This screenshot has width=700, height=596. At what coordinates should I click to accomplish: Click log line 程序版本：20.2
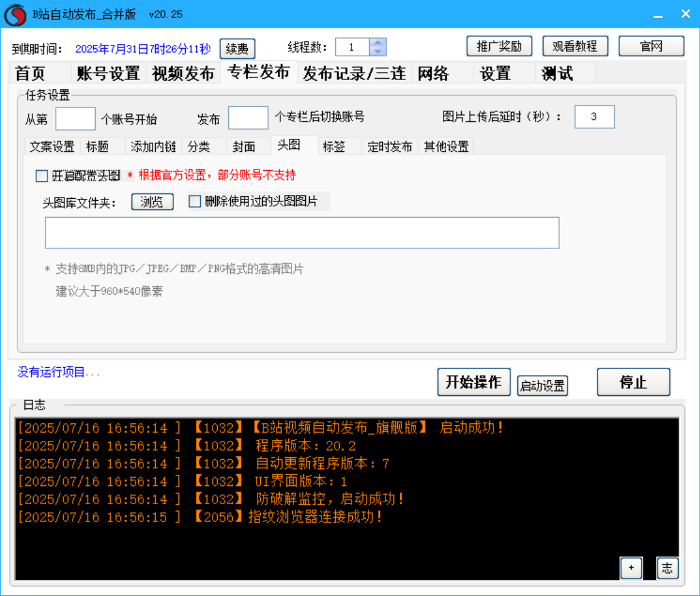click(x=186, y=445)
